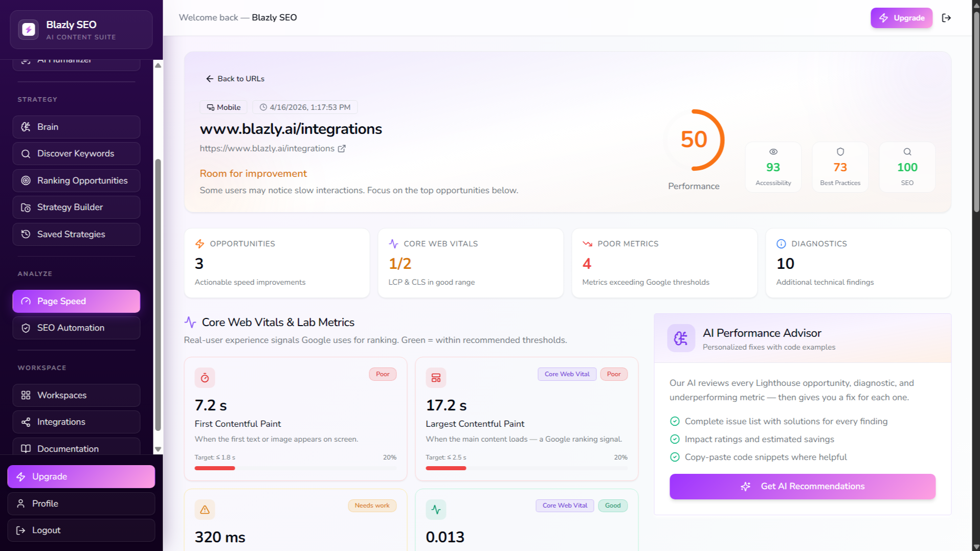This screenshot has height=551, width=980.
Task: Go to Ranking Opportunities
Action: 76,180
